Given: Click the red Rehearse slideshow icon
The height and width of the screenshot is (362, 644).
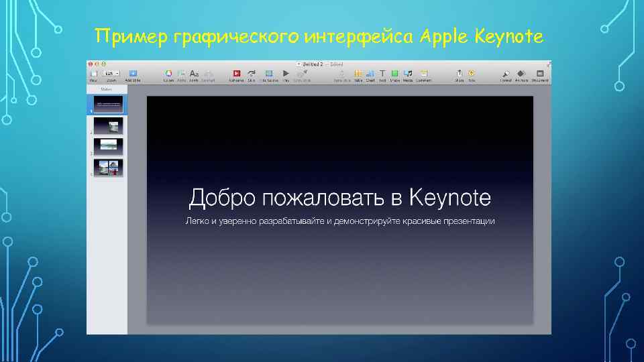Looking at the screenshot, I should pos(237,74).
